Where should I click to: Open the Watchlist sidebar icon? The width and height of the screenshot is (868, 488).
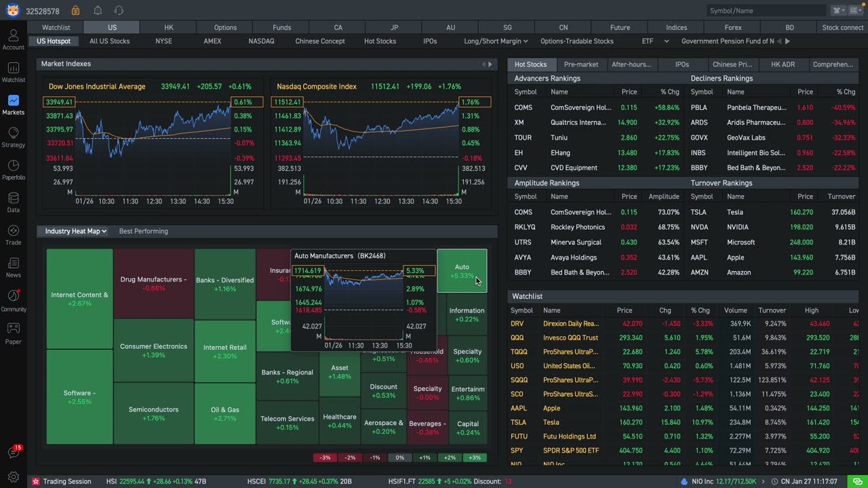13,72
